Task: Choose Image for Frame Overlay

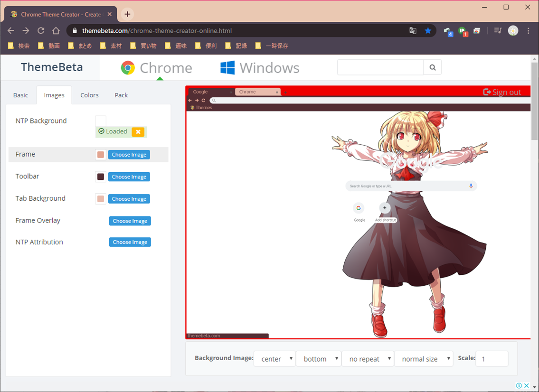Action: pos(130,221)
